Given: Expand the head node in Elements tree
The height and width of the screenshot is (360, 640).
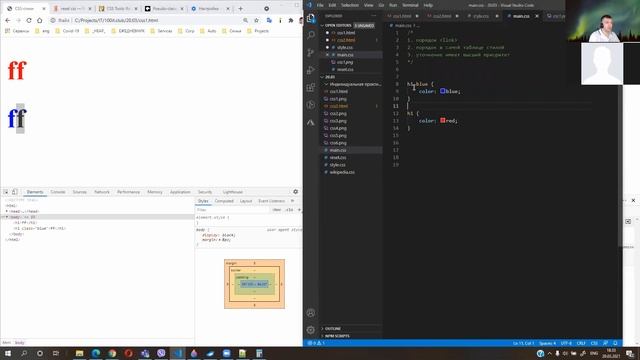Looking at the screenshot, I should pos(7,211).
